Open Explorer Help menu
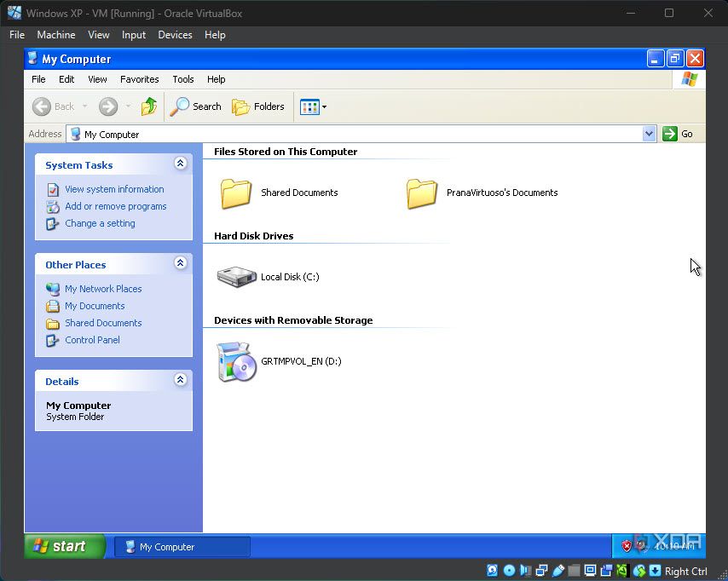The height and width of the screenshot is (581, 728). 216,79
